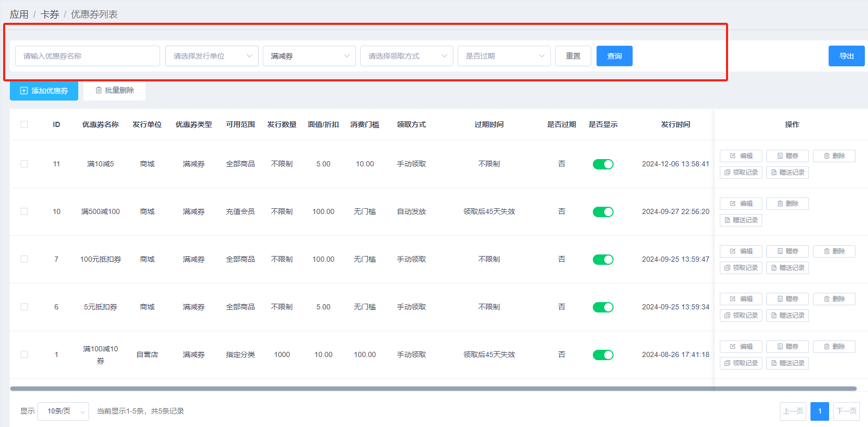Viewport: 868px width, 427px height.
Task: Go to 应用 in breadcrumb
Action: click(x=19, y=15)
